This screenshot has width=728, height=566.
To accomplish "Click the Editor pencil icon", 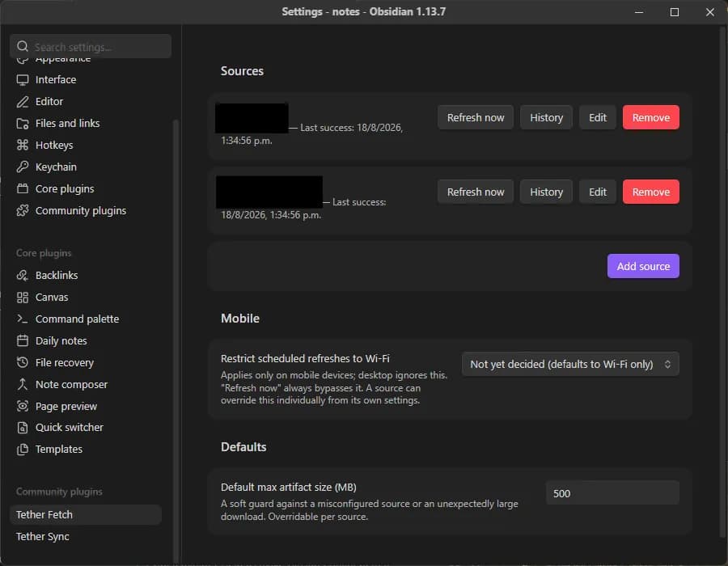I will pyautogui.click(x=23, y=102).
